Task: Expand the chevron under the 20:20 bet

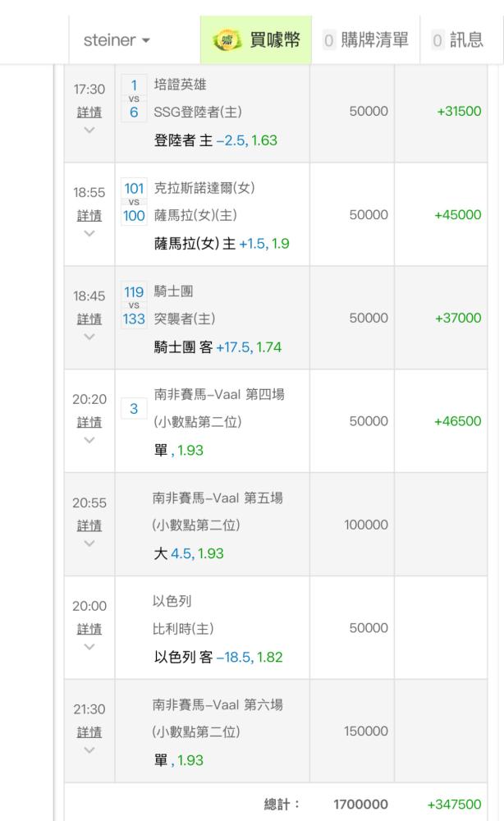Action: coord(89,440)
